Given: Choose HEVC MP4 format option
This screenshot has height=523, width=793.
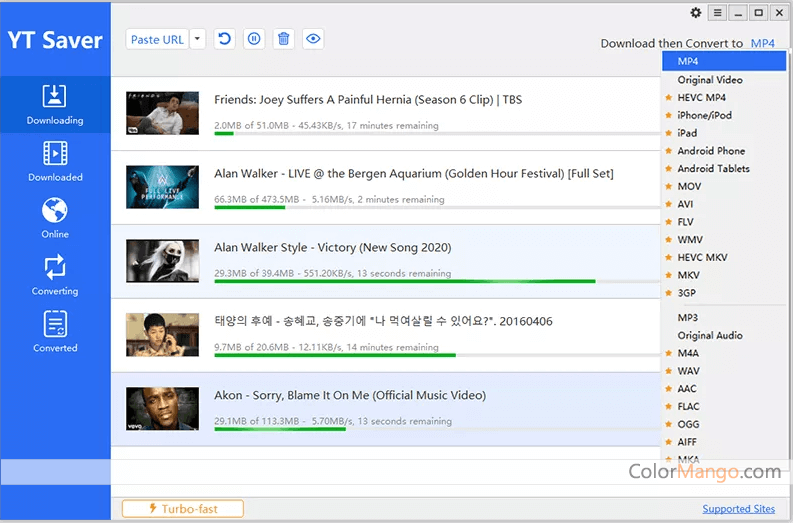Looking at the screenshot, I should tap(724, 98).
